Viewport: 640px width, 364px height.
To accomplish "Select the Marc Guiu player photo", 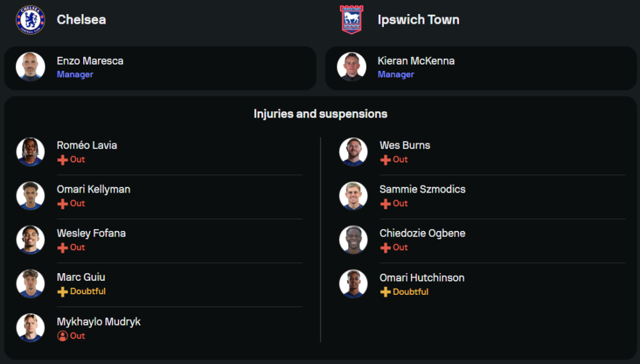I will [x=30, y=283].
